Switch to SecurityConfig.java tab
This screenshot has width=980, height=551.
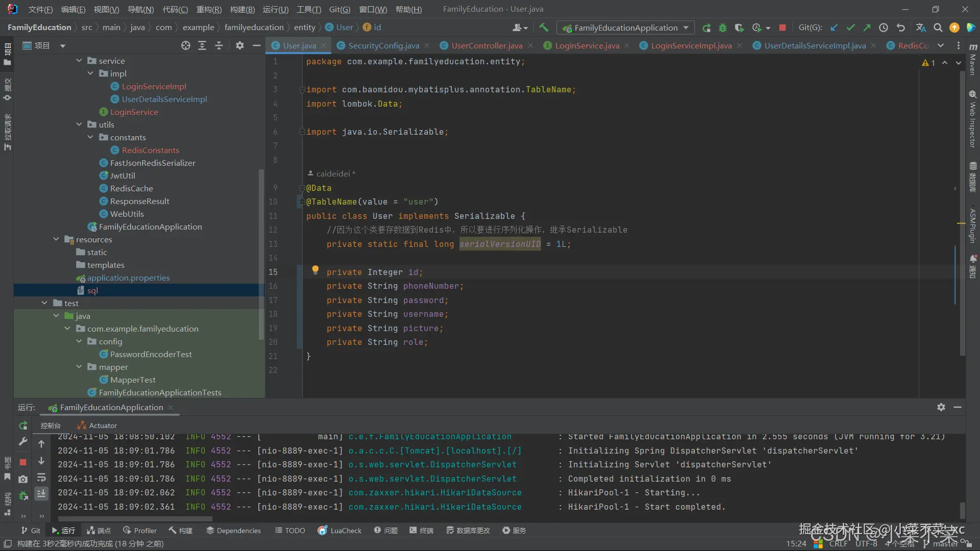(383, 45)
